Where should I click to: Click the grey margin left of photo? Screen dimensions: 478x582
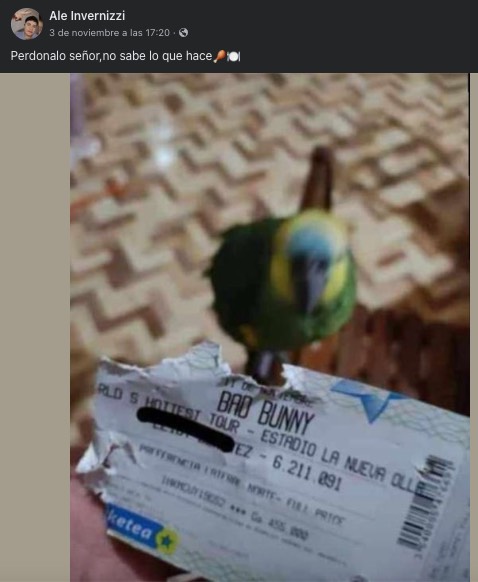[x=35, y=327]
